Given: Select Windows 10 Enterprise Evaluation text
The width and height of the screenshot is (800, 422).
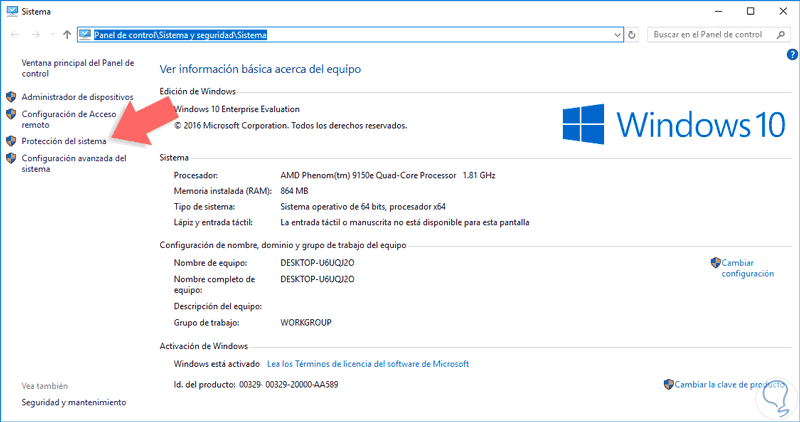Looking at the screenshot, I should tap(237, 109).
